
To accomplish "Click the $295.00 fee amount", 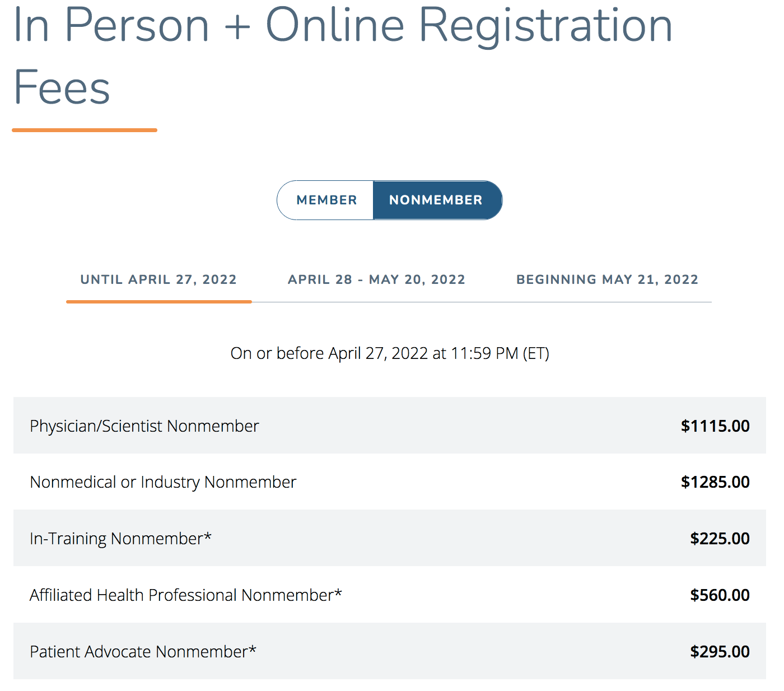I will click(720, 651).
